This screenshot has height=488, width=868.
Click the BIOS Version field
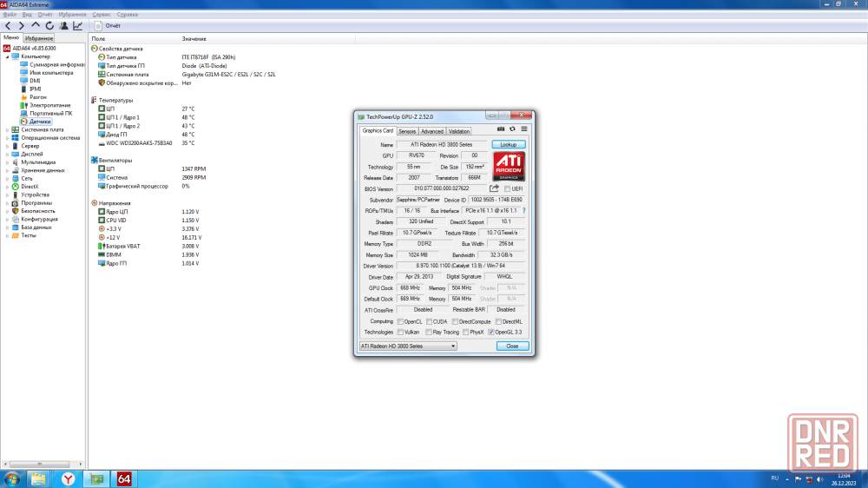[x=442, y=189]
